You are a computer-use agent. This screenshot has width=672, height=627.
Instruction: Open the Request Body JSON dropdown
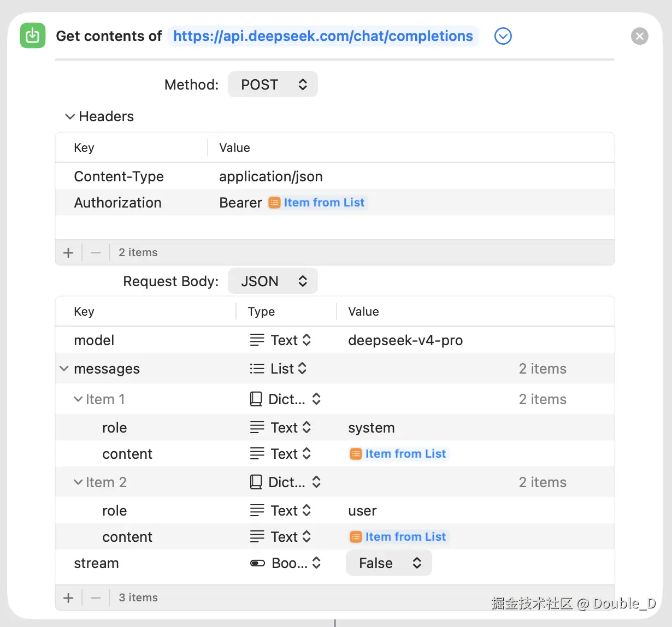point(273,281)
